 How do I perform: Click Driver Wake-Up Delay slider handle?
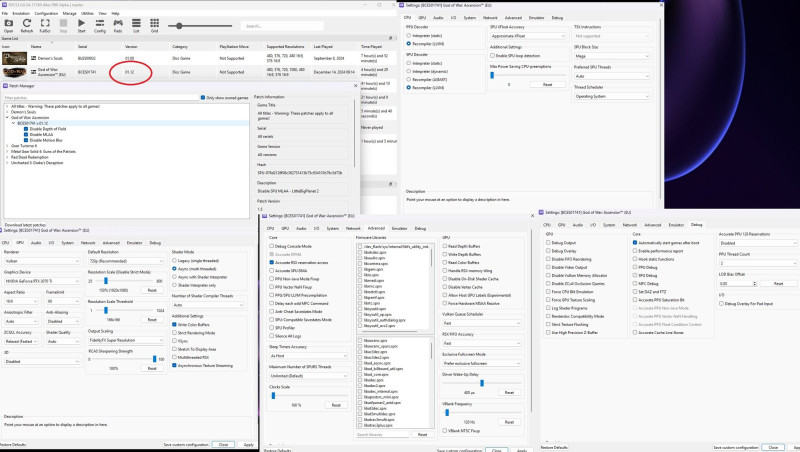point(482,383)
